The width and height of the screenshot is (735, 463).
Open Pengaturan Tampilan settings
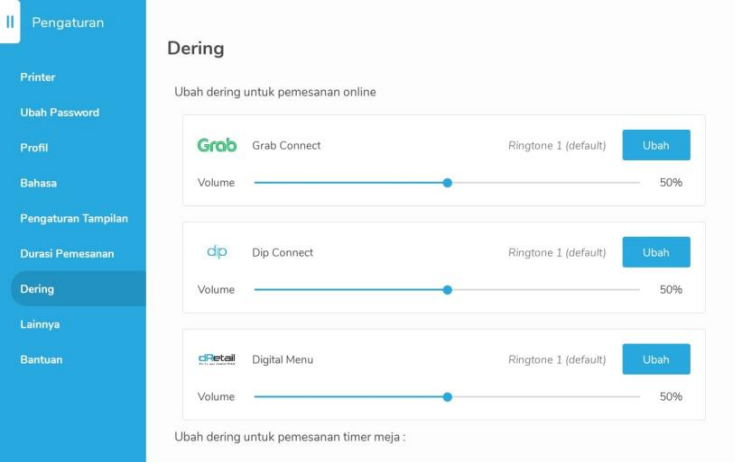(x=74, y=218)
